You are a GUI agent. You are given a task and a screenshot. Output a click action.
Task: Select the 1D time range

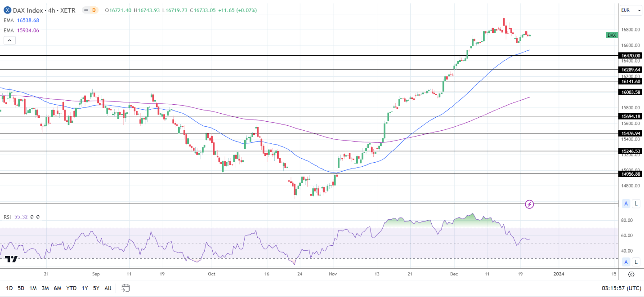point(9,288)
